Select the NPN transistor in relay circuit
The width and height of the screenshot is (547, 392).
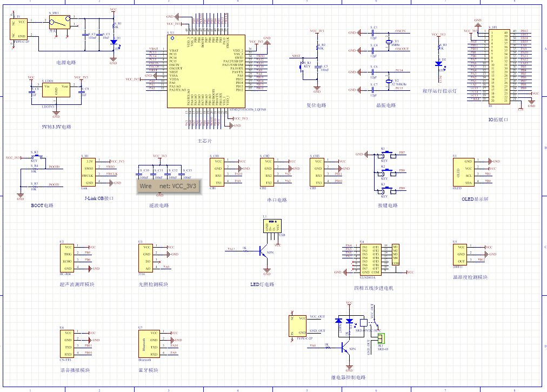(x=345, y=348)
